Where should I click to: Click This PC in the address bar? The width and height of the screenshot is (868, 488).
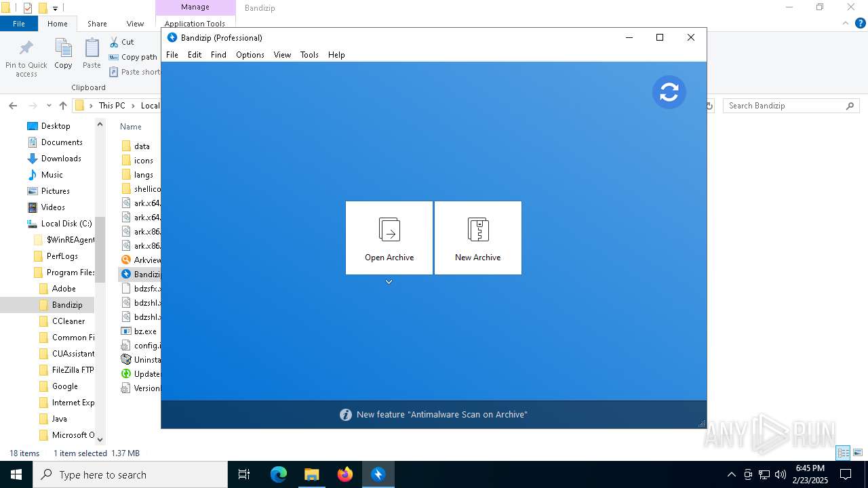112,106
